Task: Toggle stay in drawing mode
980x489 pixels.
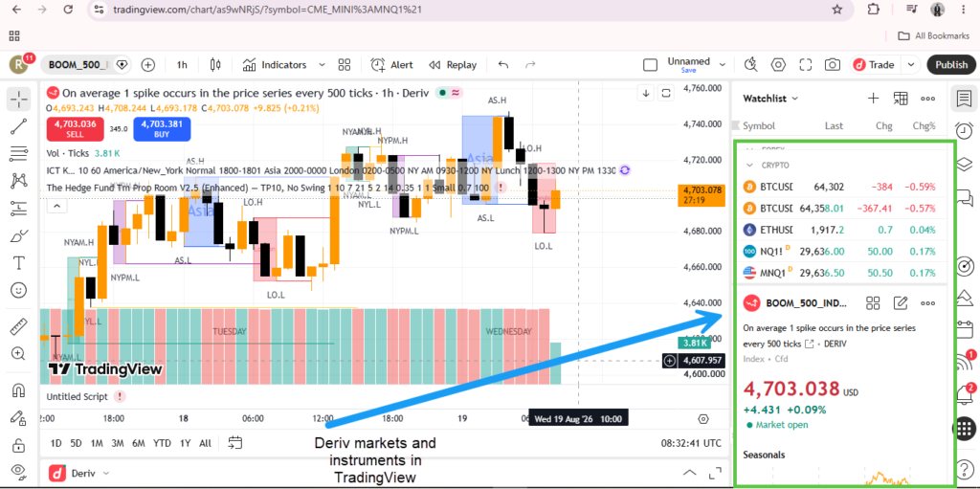Action: pyautogui.click(x=19, y=418)
